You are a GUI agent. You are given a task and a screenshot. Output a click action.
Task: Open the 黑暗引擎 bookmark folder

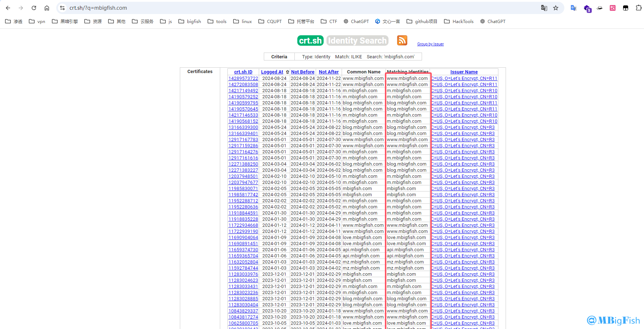[65, 22]
